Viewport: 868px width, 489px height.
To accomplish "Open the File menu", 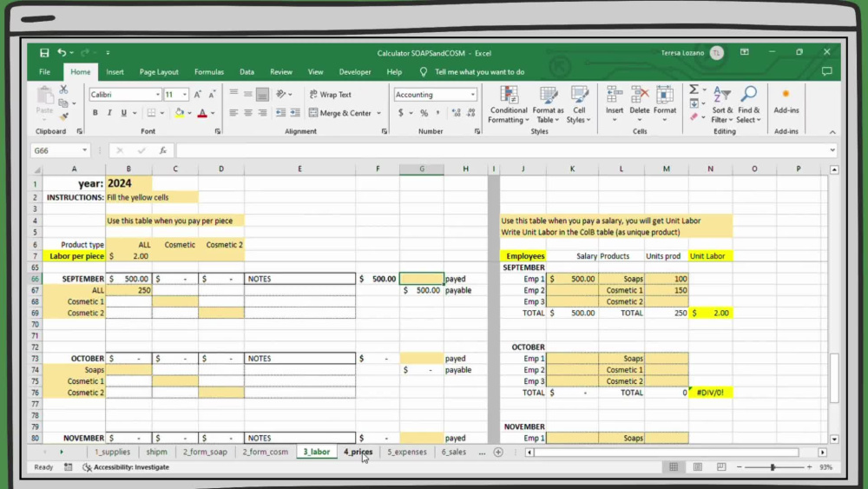I will tap(45, 72).
